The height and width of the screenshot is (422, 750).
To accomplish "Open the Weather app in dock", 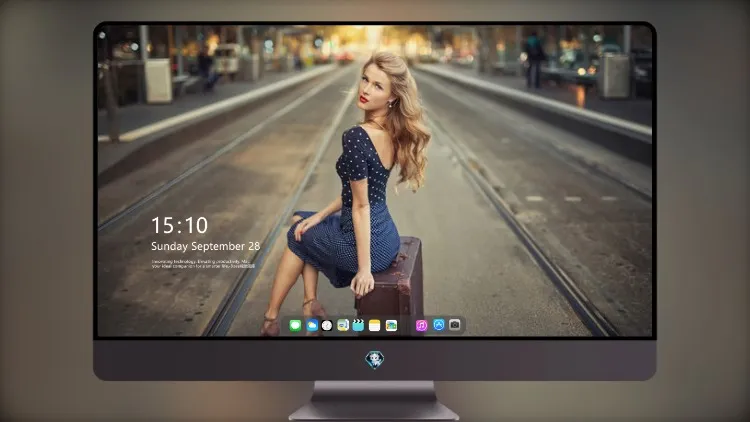I will [312, 325].
